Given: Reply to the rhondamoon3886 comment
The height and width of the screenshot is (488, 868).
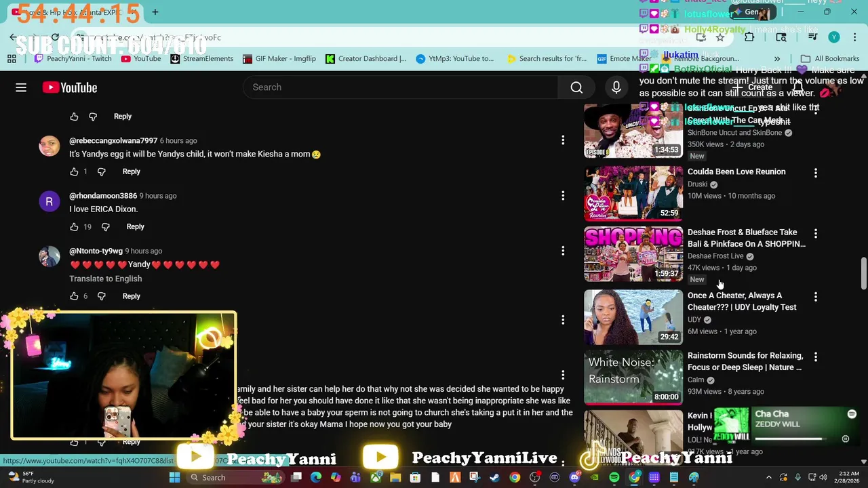Looking at the screenshot, I should coord(135,226).
